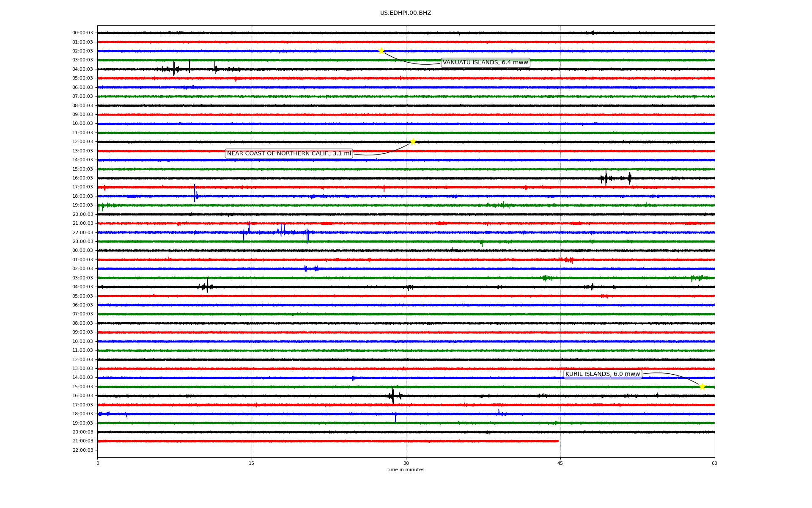Click the large black spike on upper 04:00:03 trace
812x508 pixels.
click(174, 68)
